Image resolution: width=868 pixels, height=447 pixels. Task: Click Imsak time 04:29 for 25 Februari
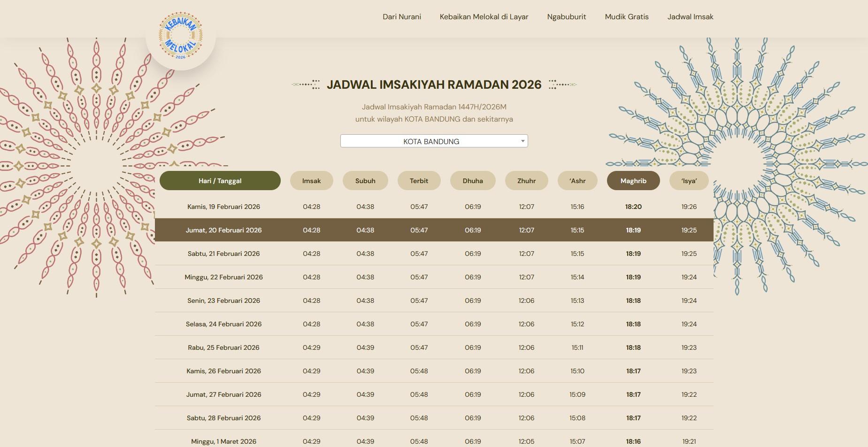tap(312, 347)
